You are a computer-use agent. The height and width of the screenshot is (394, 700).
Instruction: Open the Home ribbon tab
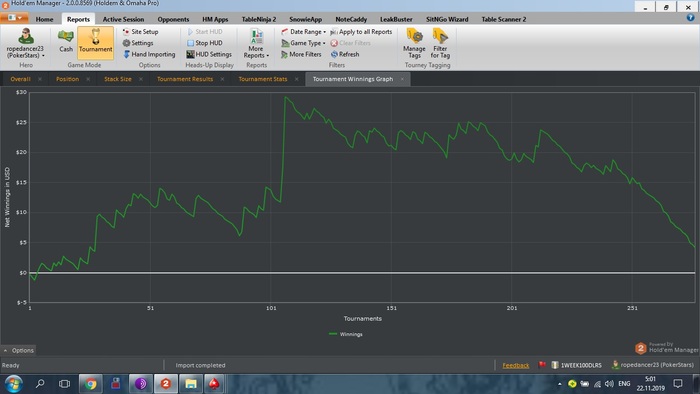point(44,19)
